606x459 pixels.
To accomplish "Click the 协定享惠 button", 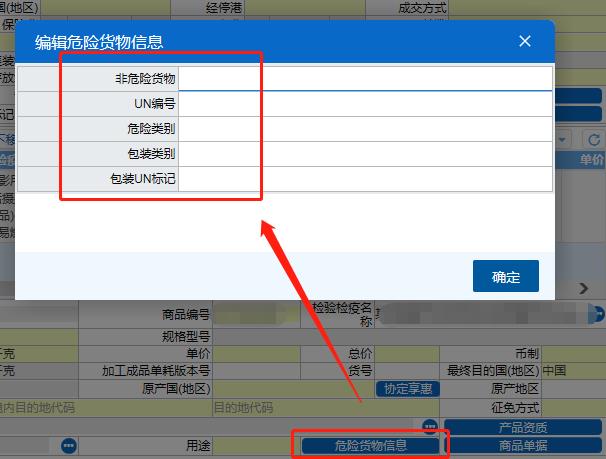I will tap(408, 389).
